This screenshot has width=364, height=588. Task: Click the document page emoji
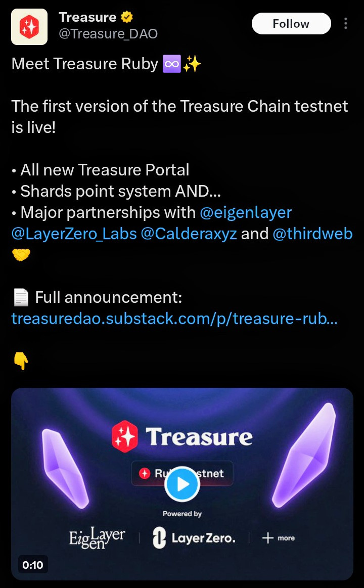point(21,297)
